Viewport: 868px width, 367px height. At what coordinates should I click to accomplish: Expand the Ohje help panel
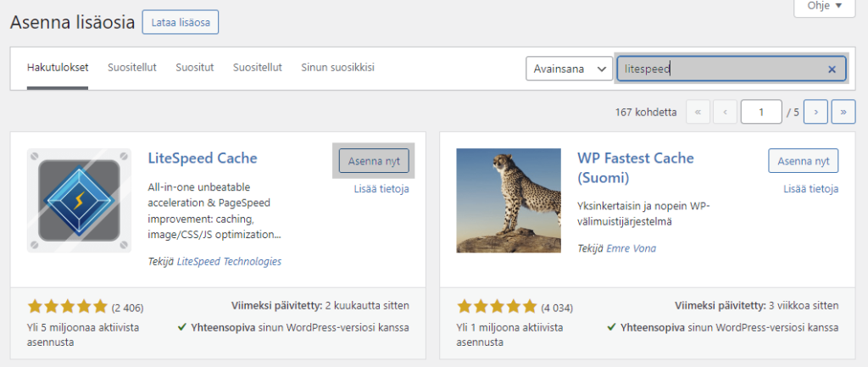[824, 7]
